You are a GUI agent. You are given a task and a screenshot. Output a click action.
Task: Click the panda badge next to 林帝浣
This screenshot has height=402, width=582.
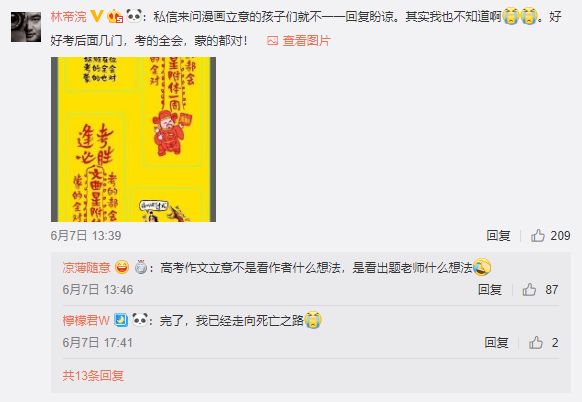(134, 16)
